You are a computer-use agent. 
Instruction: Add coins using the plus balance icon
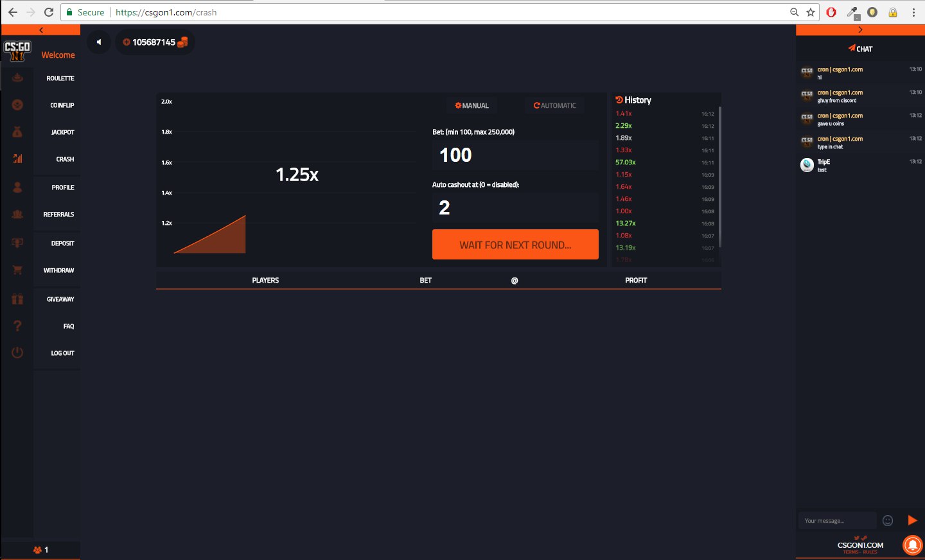click(127, 42)
